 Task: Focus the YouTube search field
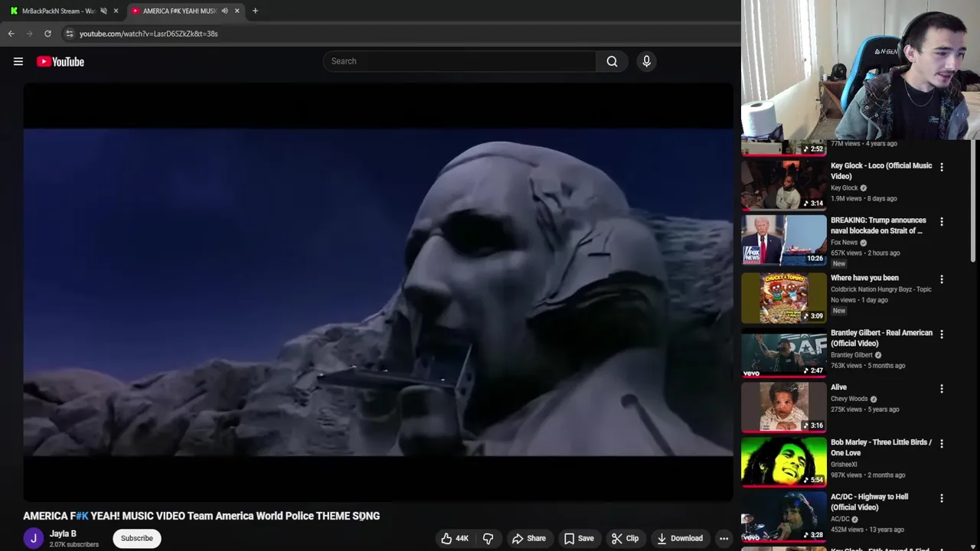point(459,61)
